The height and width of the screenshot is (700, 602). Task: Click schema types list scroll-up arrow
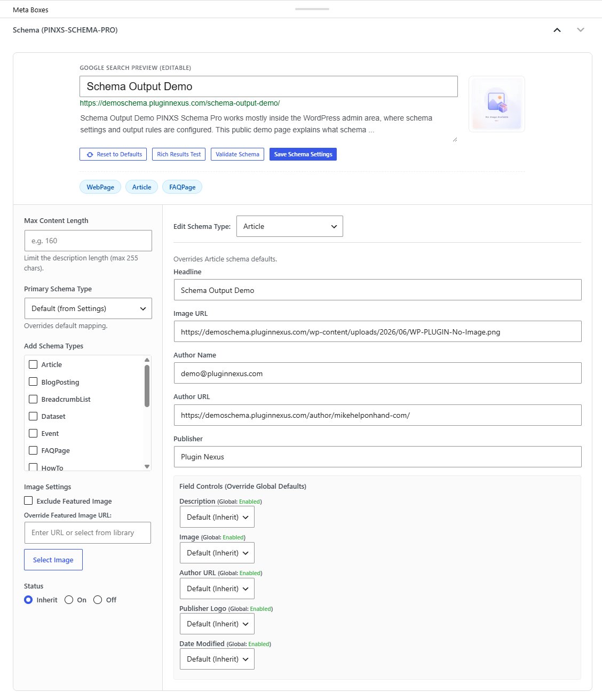tap(147, 360)
